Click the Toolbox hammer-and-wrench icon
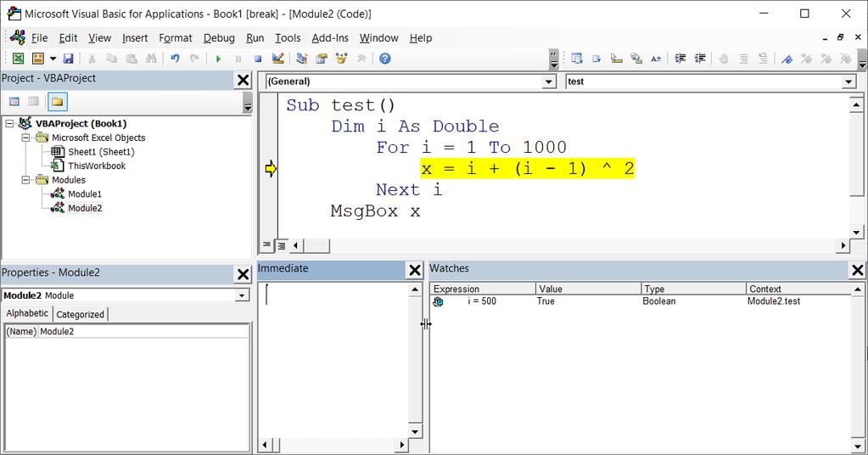Image resolution: width=868 pixels, height=455 pixels. [361, 59]
